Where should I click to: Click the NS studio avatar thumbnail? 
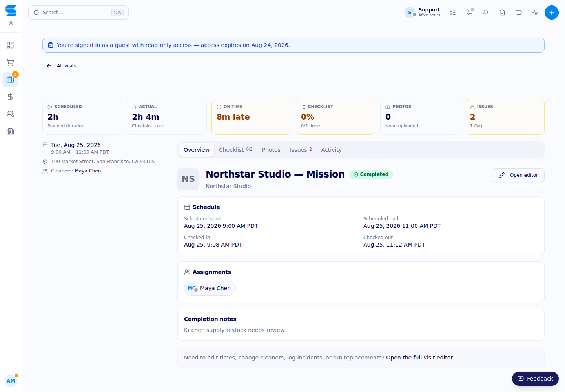tap(188, 179)
